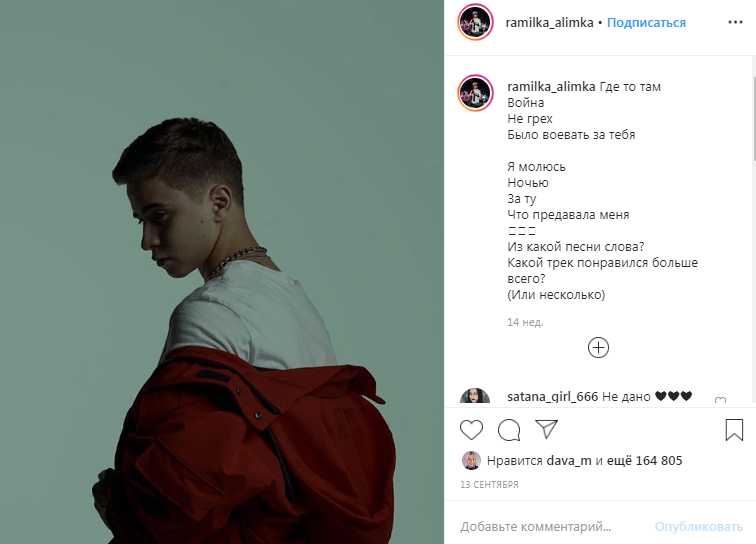
Task: Open satana_girl_666 profile picture
Action: (475, 396)
